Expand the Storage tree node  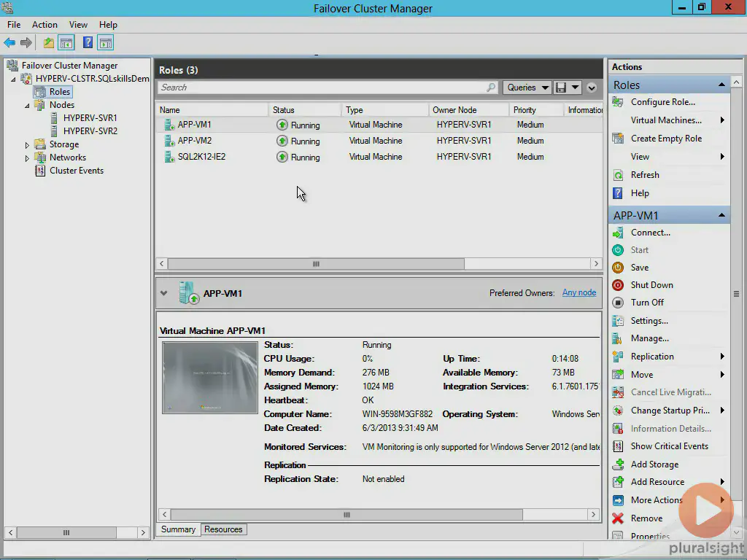click(x=28, y=145)
